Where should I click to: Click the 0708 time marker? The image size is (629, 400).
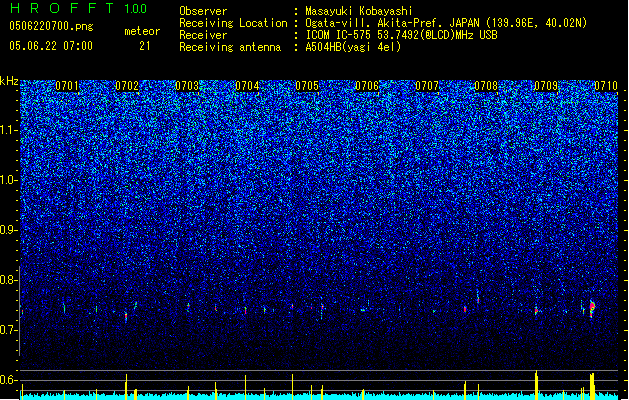tap(486, 86)
